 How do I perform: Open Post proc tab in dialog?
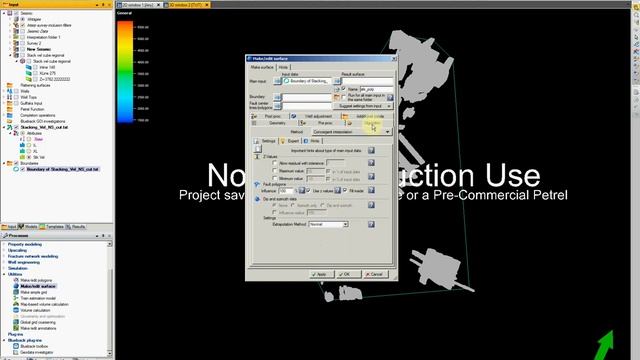[270, 116]
